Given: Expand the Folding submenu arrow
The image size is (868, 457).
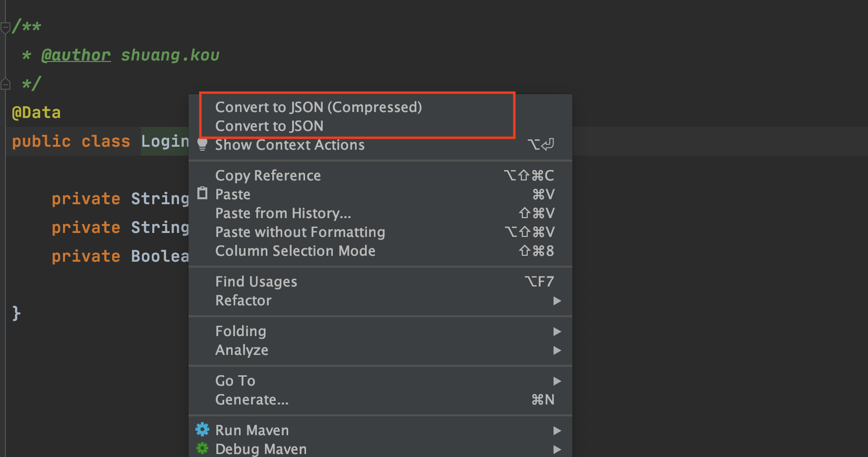Looking at the screenshot, I should tap(557, 332).
